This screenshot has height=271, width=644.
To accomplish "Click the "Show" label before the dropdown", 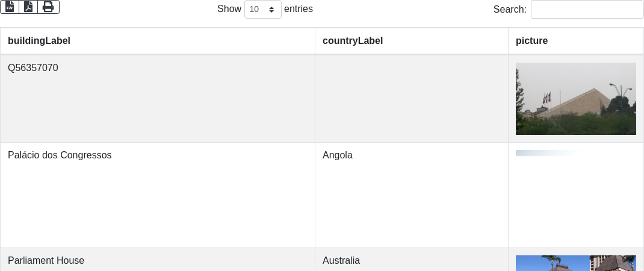I will coord(229,9).
